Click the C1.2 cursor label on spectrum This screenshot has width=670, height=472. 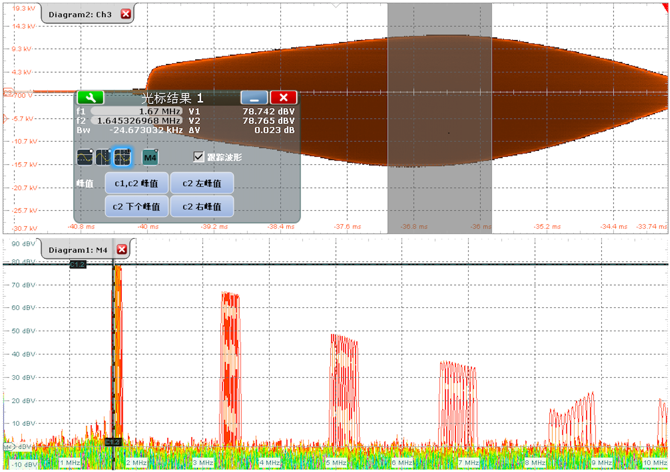pos(78,264)
